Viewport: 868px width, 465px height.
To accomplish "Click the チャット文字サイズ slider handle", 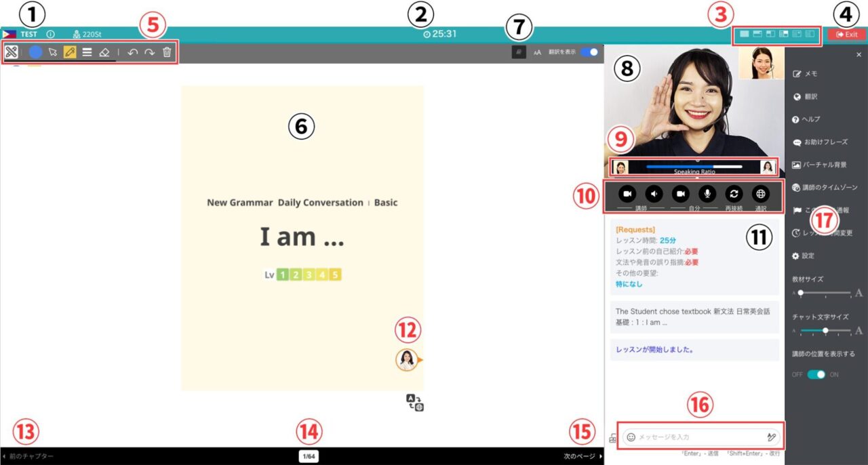I will [825, 331].
